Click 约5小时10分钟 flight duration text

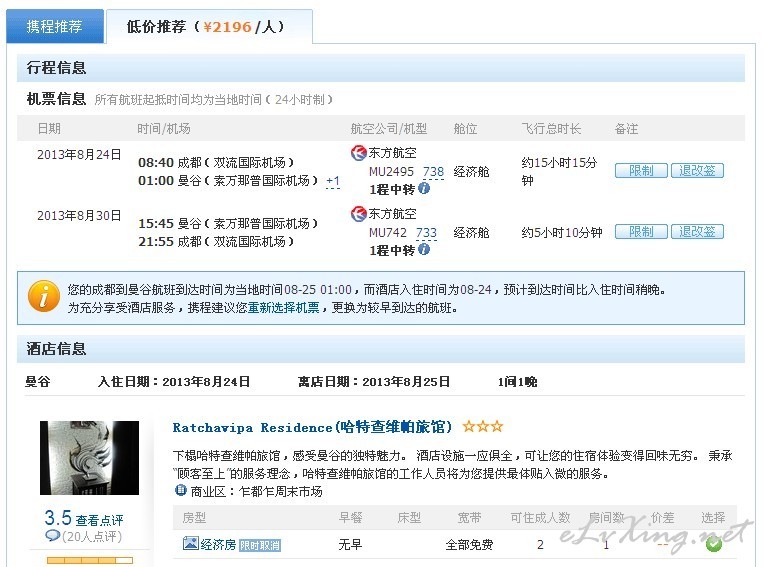click(562, 233)
